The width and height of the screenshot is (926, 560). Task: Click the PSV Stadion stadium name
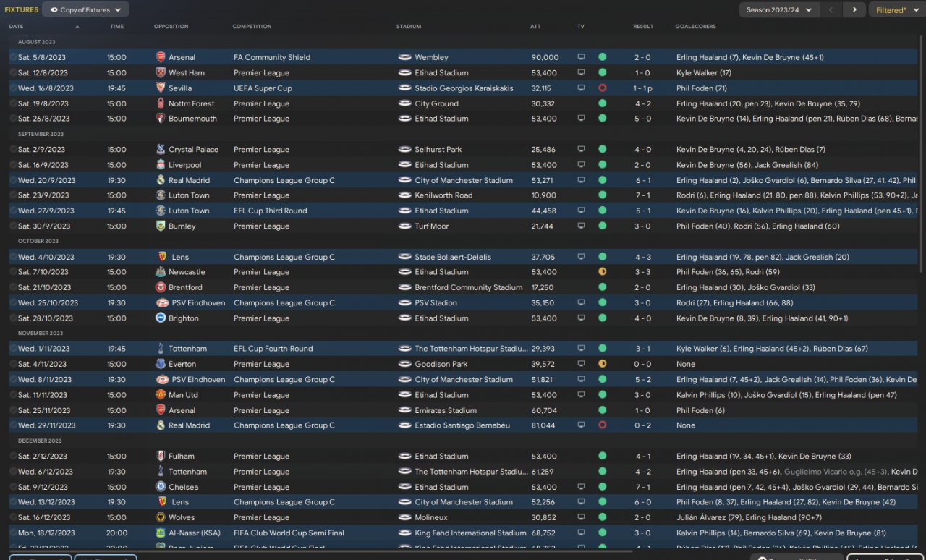(x=436, y=302)
